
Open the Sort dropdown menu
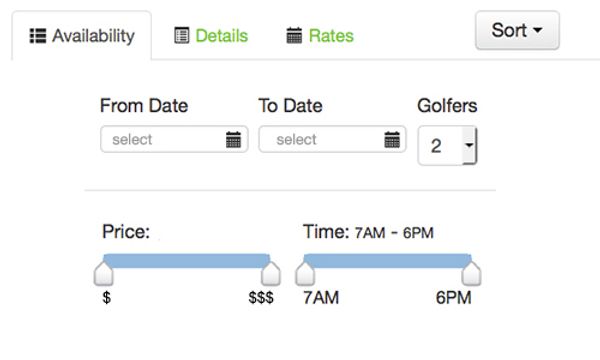pos(517,30)
